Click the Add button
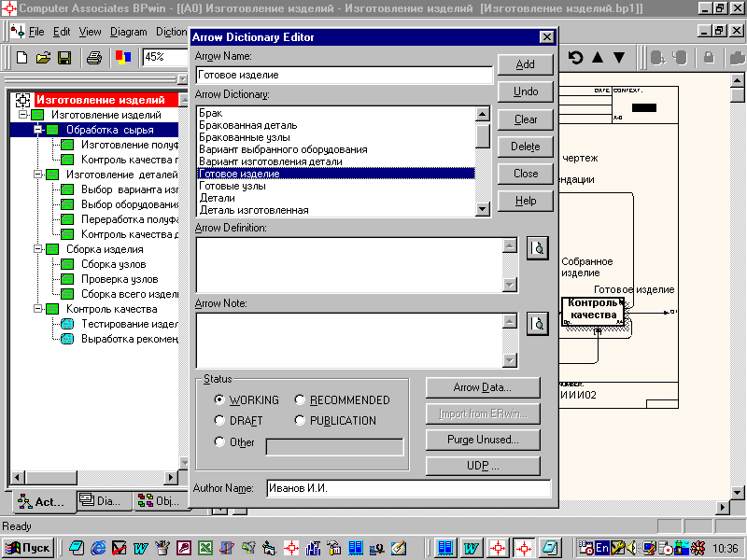The width and height of the screenshot is (747, 560). pos(525,64)
